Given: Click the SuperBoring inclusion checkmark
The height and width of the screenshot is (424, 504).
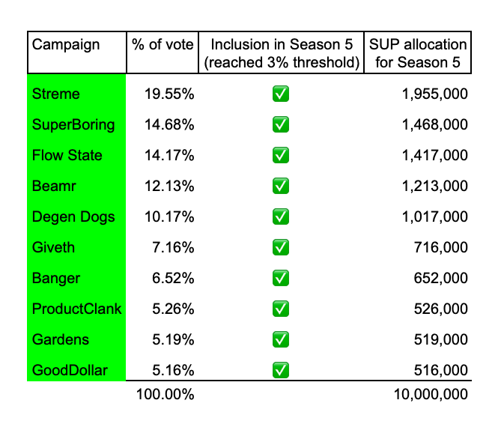Looking at the screenshot, I should tap(281, 124).
